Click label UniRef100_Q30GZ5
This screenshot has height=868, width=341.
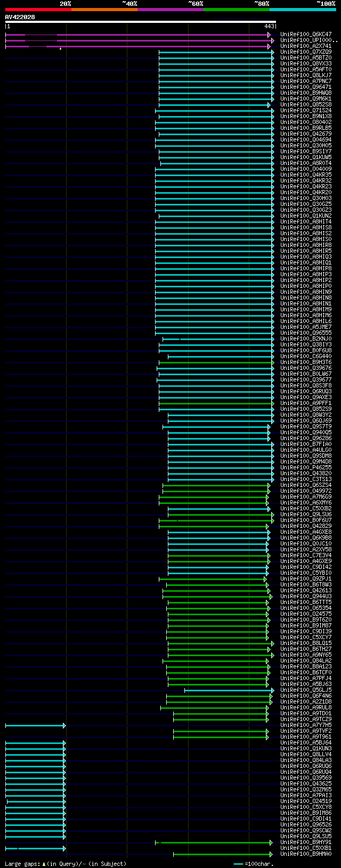[306, 204]
